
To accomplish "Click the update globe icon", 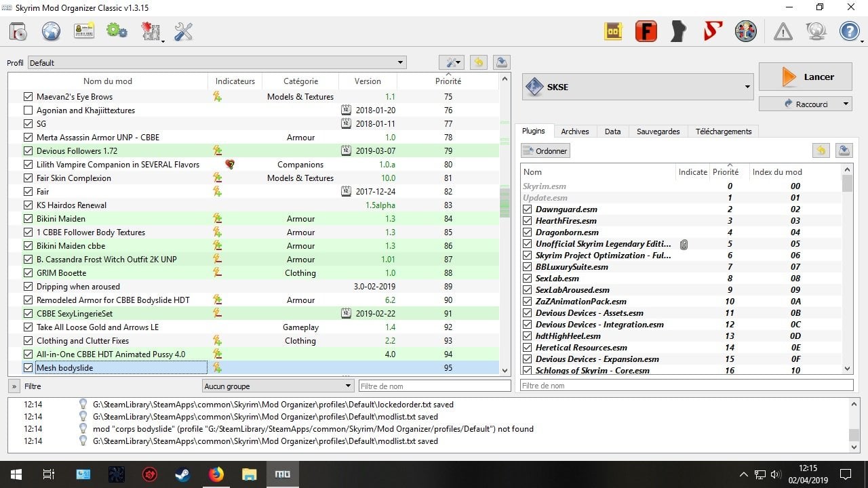I will click(816, 31).
